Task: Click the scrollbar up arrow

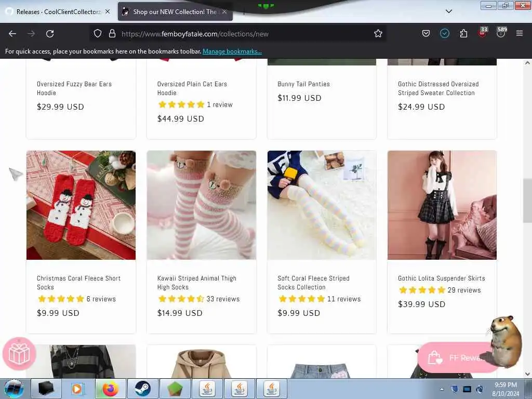Action: [x=527, y=63]
